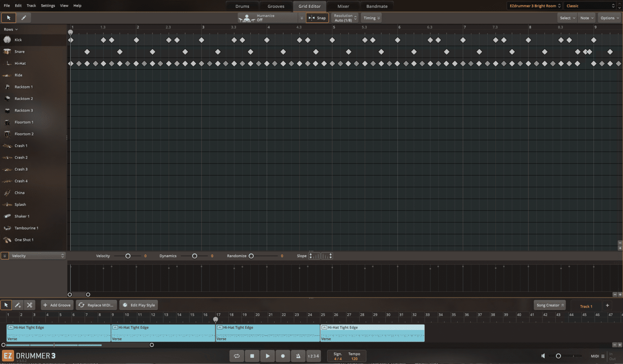623x364 pixels.
Task: Toggle the 1234 count-in button
Action: point(313,356)
